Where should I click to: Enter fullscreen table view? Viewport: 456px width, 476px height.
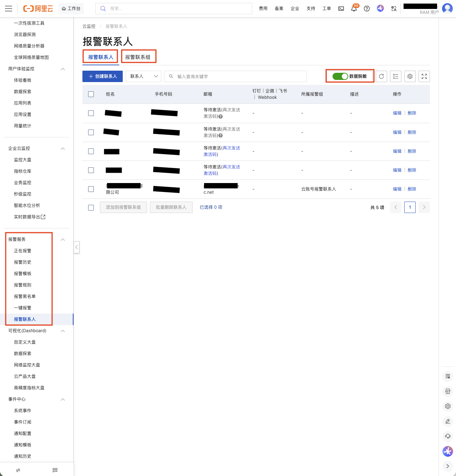click(x=424, y=76)
